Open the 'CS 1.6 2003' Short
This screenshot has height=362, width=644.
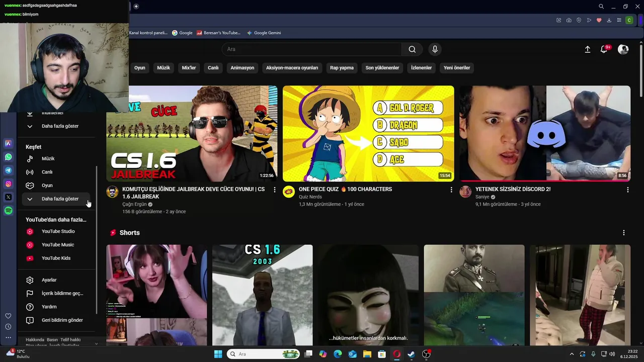[262, 295]
